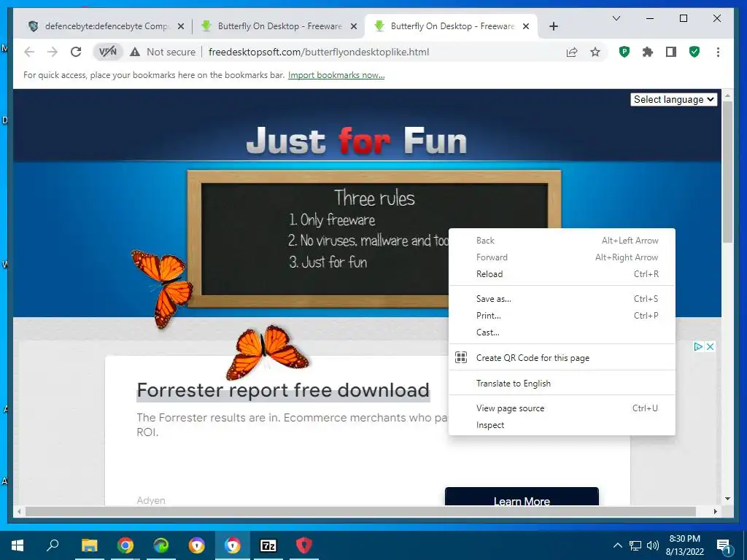Open taskbar Search magnifier
747x560 pixels.
(53, 545)
